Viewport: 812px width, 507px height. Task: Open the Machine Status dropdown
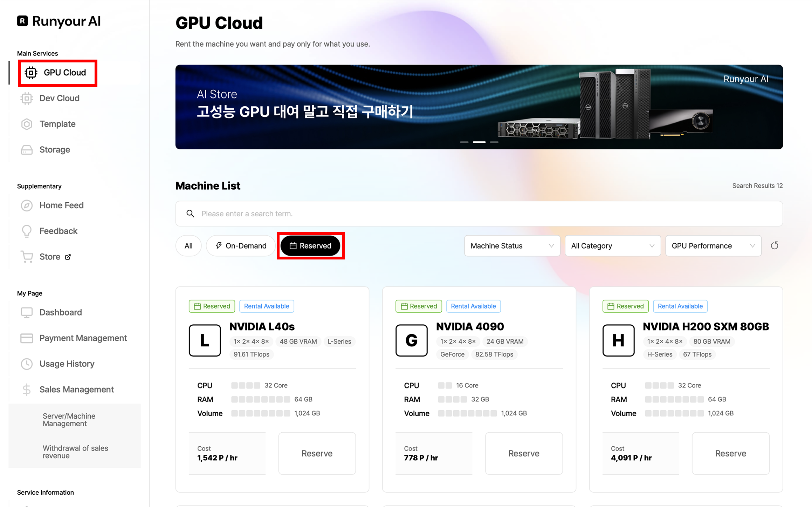pos(512,246)
